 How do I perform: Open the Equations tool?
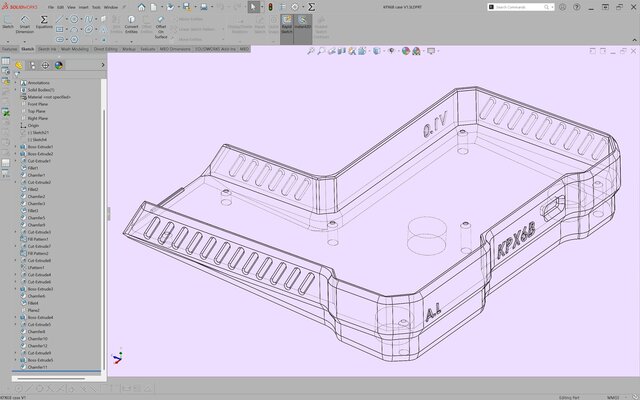click(44, 25)
